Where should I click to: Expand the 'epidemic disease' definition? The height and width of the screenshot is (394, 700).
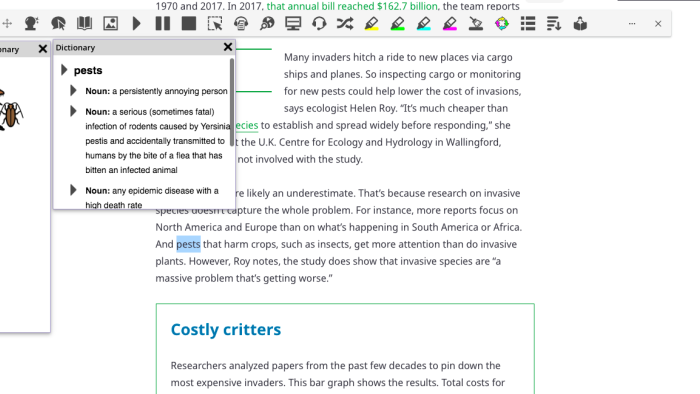pos(74,190)
